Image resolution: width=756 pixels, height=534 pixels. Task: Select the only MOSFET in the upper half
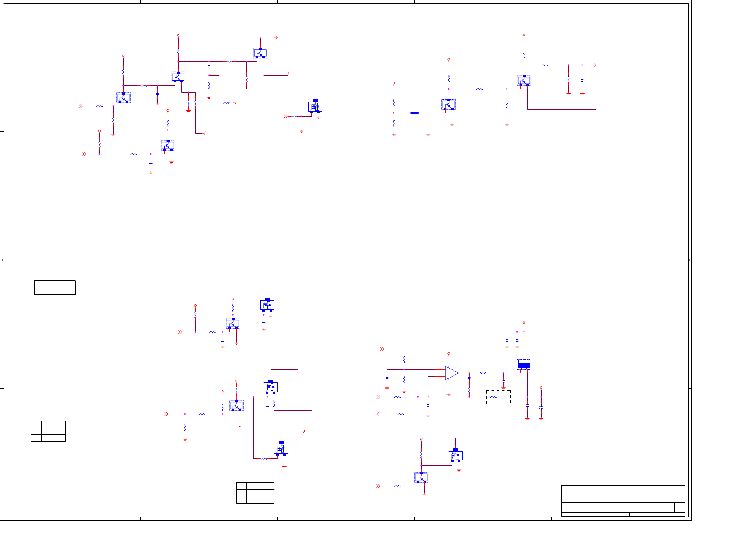tap(315, 106)
